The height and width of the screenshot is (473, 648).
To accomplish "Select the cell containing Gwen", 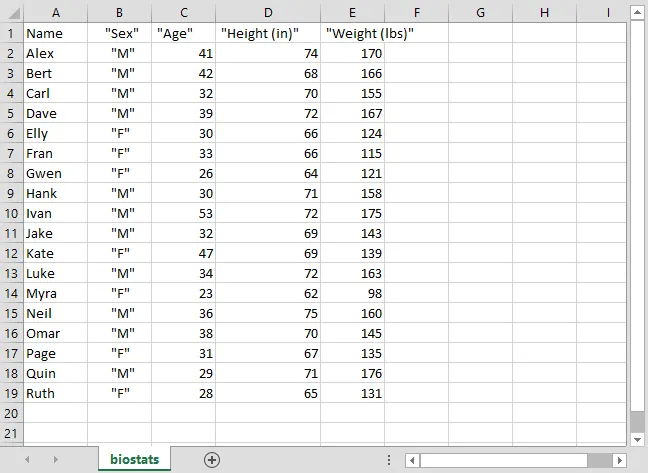I will coord(55,173).
